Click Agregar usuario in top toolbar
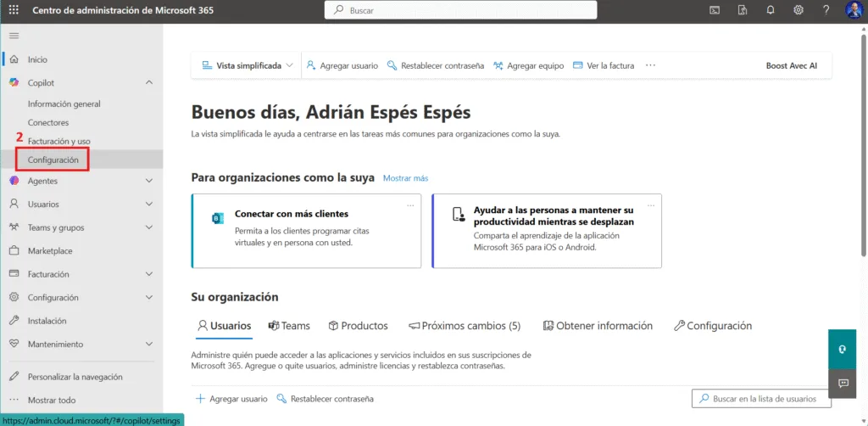Screen dimensions: 868x426 (x=342, y=65)
